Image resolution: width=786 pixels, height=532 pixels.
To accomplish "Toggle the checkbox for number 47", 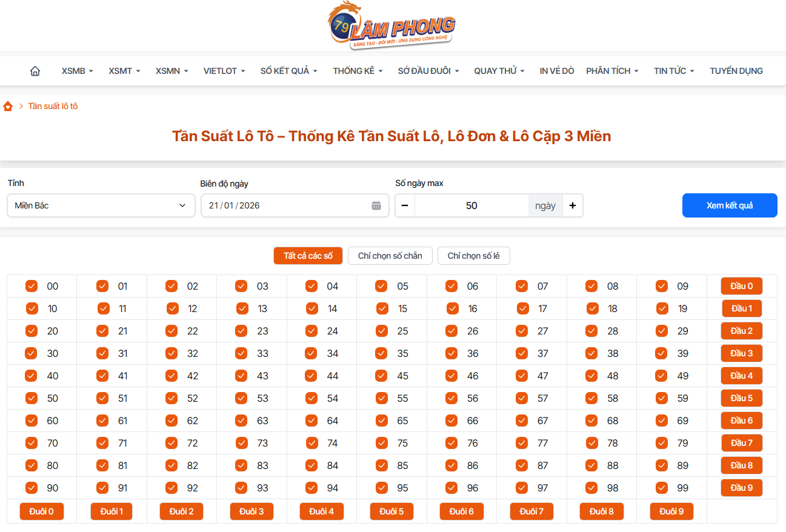I will [521, 376].
